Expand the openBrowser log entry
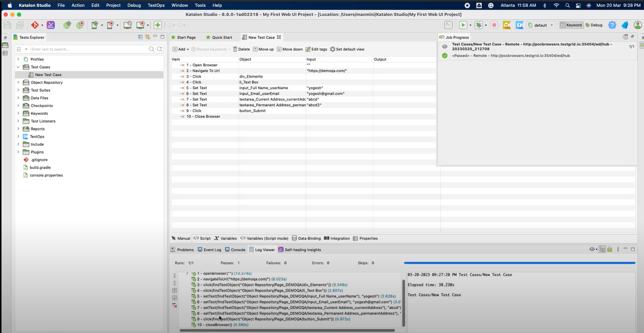 187,273
